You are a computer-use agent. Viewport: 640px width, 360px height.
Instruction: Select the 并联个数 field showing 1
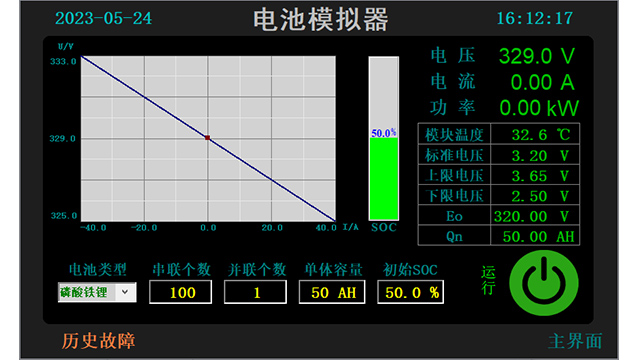(255, 292)
